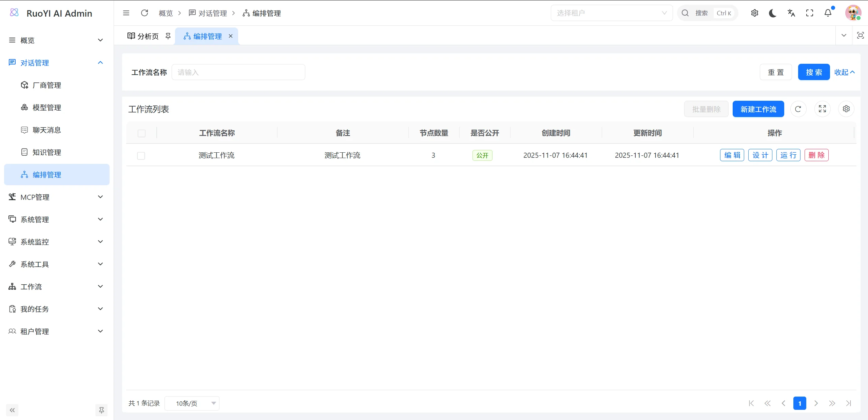Check the checkbox for 测试工作流 row
Viewport: 868px width, 420px height.
[141, 155]
